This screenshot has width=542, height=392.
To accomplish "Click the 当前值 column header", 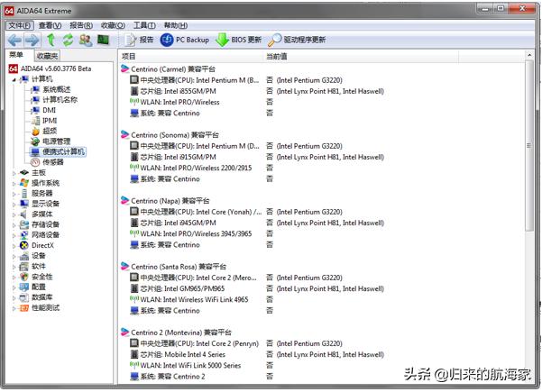I will (x=361, y=56).
